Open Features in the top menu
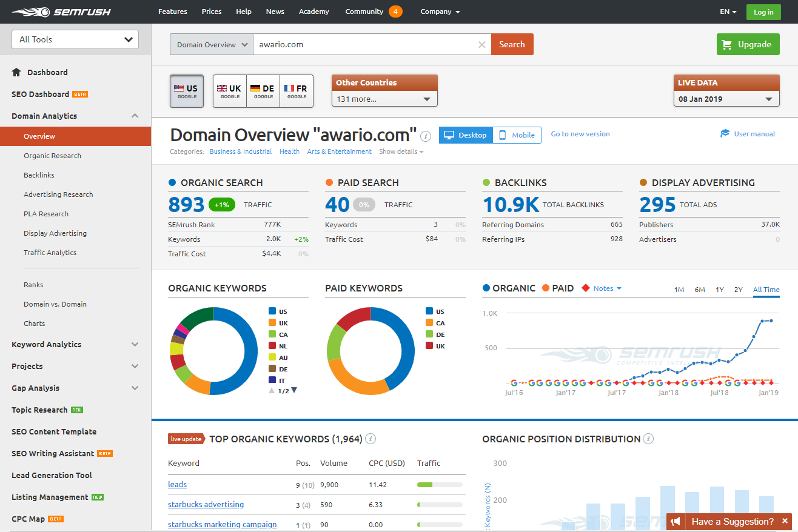 tap(172, 12)
